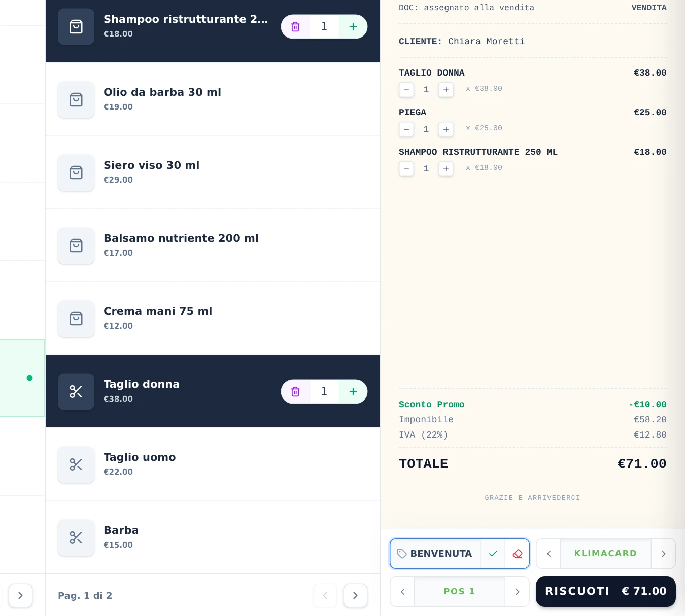
Task: Select the Balsamo nutriente 200 ml product
Action: coord(213,245)
